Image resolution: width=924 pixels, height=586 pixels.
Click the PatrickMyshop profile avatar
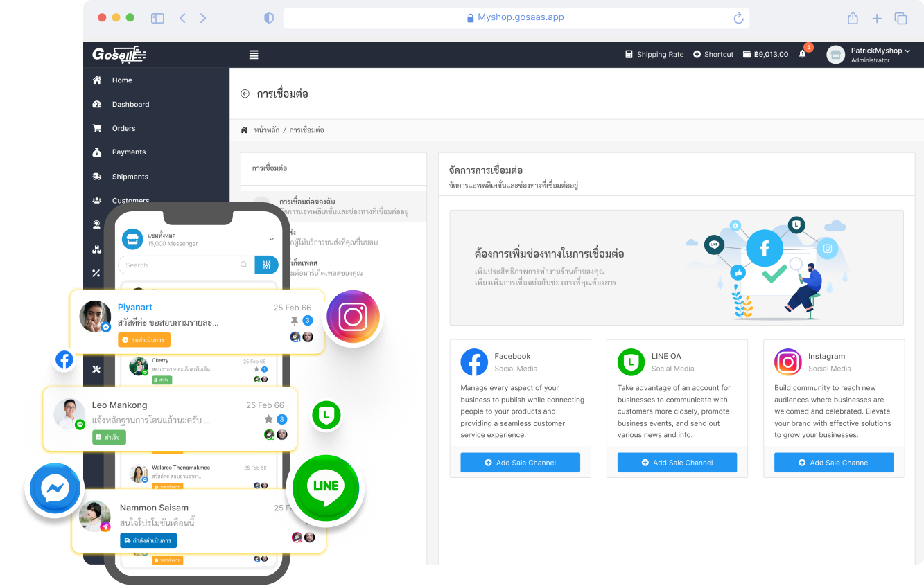tap(836, 55)
